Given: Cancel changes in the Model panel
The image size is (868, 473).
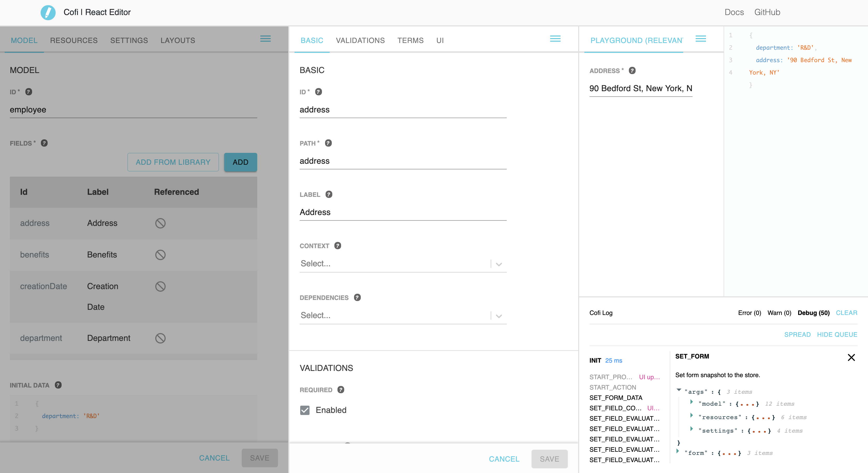Looking at the screenshot, I should (214, 458).
